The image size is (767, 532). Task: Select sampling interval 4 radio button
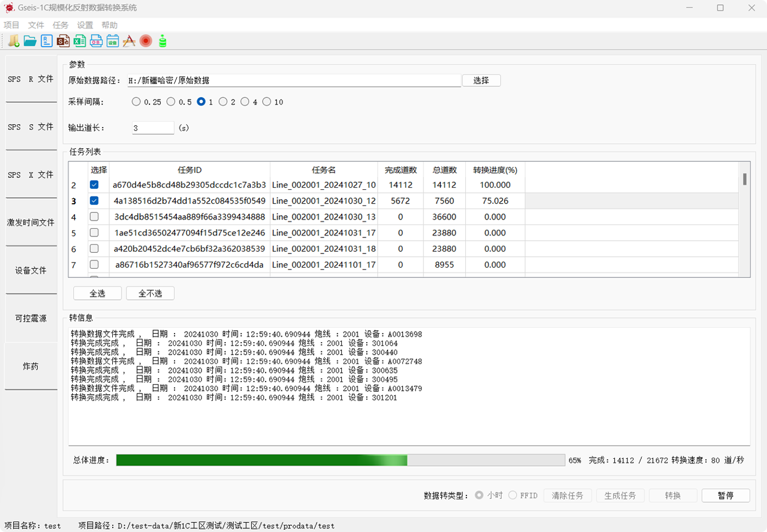click(245, 102)
